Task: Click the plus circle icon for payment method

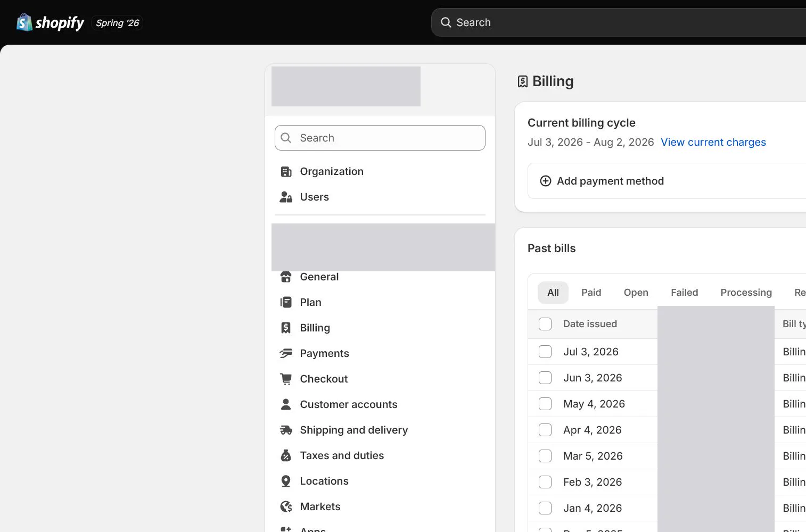Action: click(x=546, y=181)
